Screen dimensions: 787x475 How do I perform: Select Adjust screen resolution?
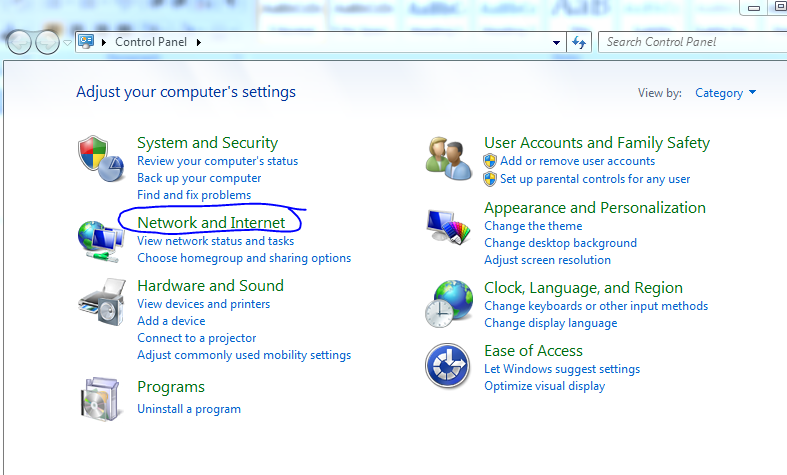547,260
